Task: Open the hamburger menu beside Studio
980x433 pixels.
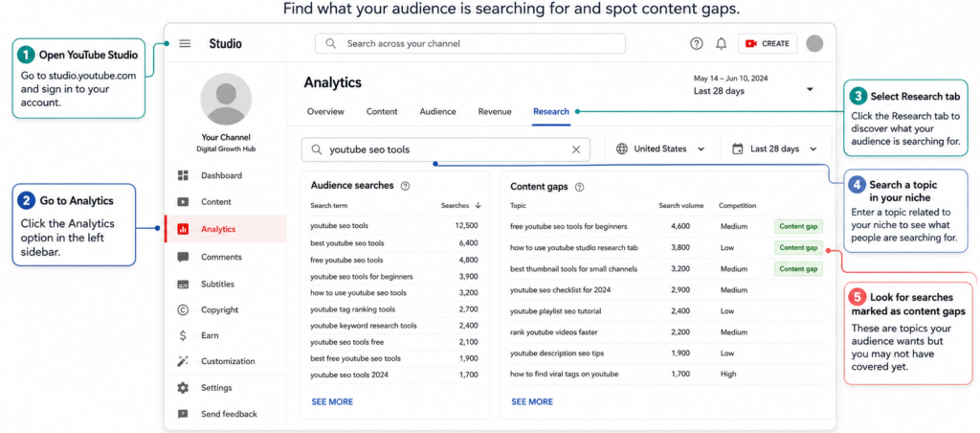Action: (x=185, y=44)
